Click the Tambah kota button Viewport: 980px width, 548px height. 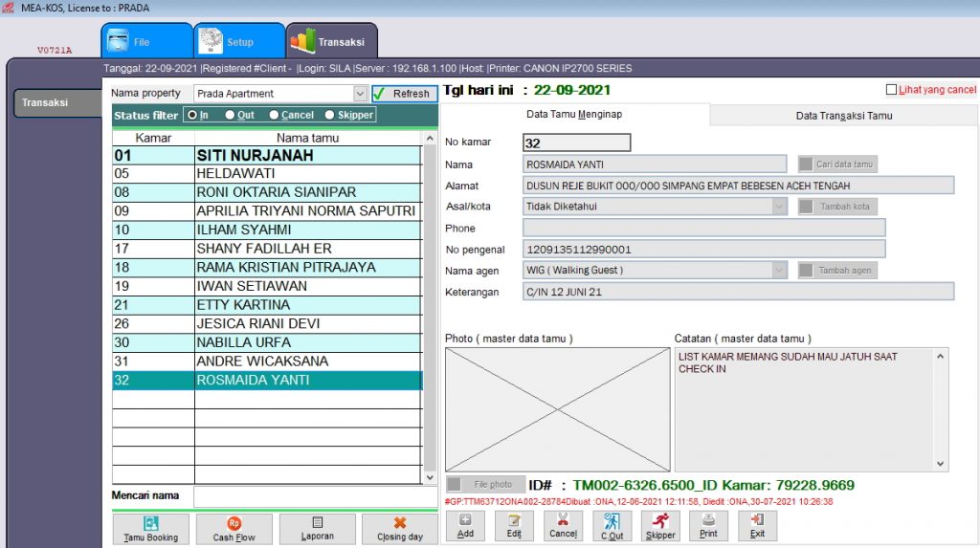click(x=837, y=207)
